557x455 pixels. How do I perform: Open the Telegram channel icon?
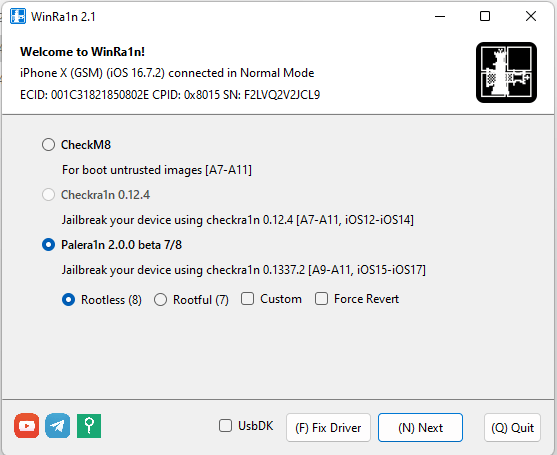58,426
